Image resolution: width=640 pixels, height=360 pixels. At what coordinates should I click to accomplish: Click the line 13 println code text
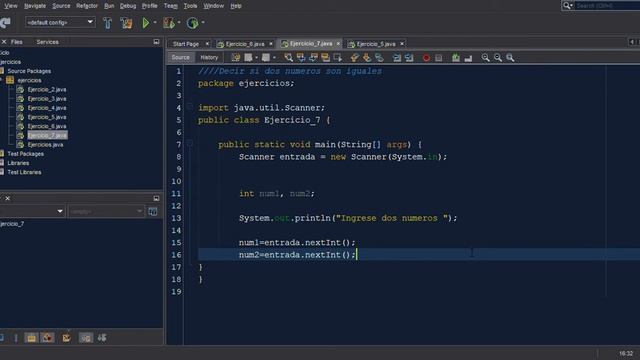(x=348, y=218)
